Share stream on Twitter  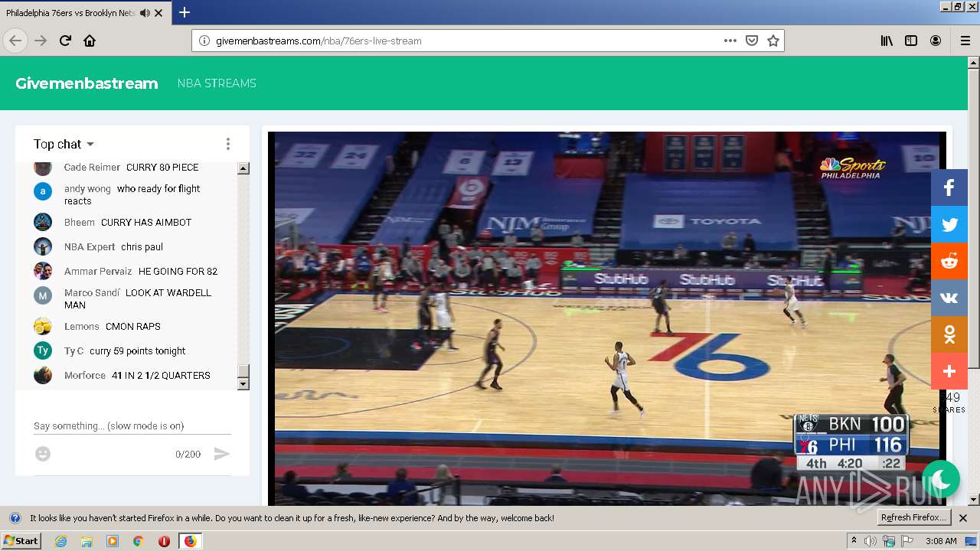pos(949,224)
